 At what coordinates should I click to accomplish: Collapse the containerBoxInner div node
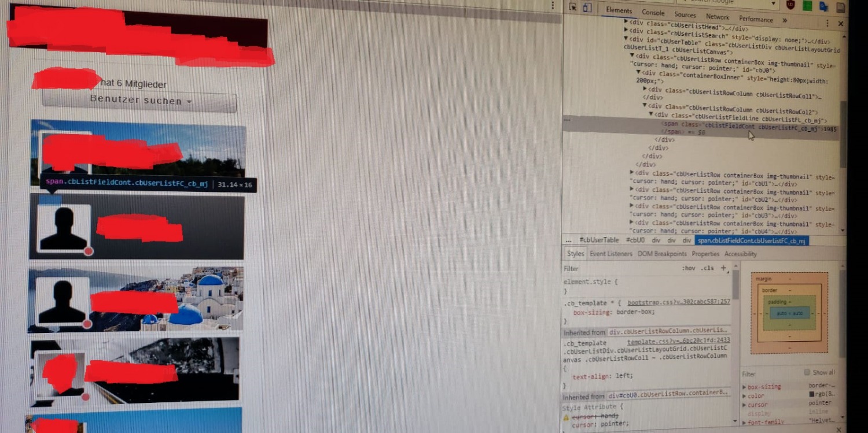click(x=638, y=72)
